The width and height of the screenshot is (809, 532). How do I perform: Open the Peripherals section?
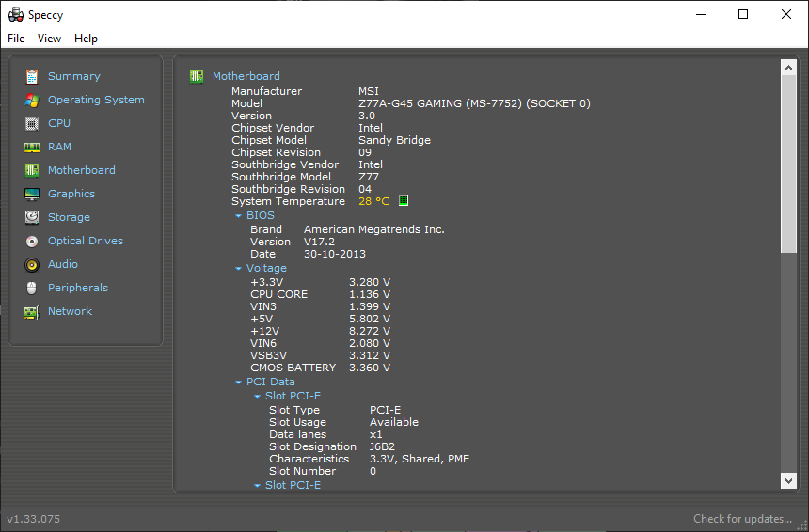point(78,288)
